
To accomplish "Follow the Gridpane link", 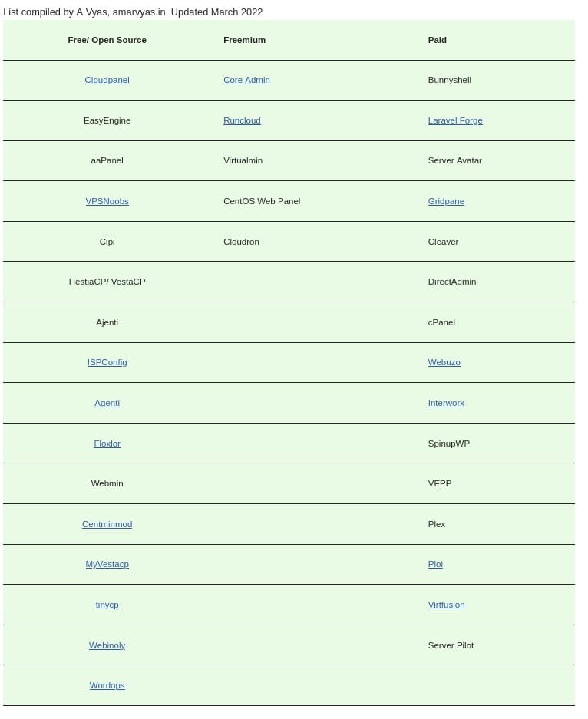I will tap(446, 201).
